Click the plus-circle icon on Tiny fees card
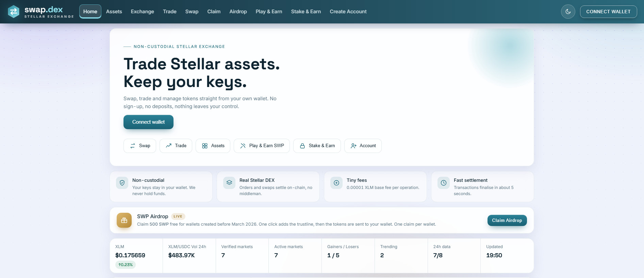The width and height of the screenshot is (644, 278). click(x=336, y=183)
